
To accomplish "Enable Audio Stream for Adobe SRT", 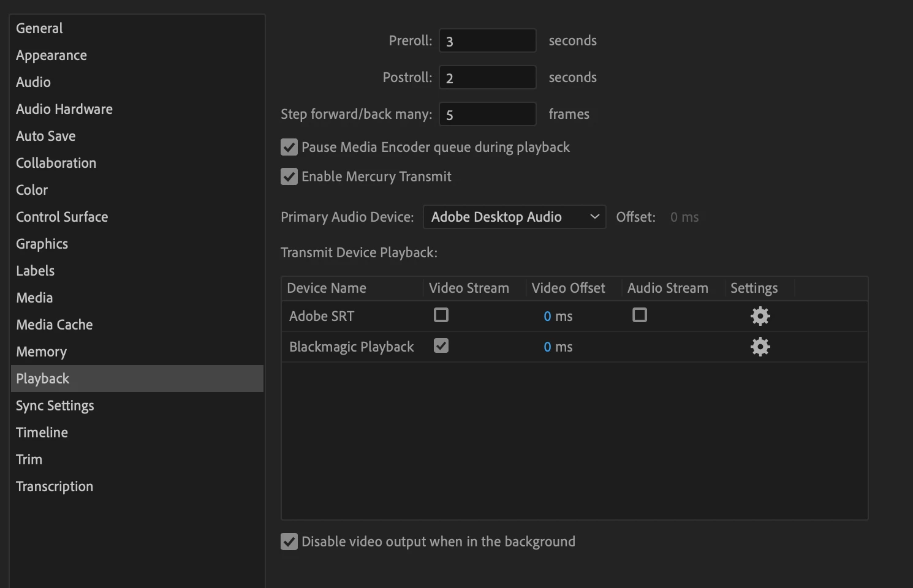I will [x=640, y=315].
